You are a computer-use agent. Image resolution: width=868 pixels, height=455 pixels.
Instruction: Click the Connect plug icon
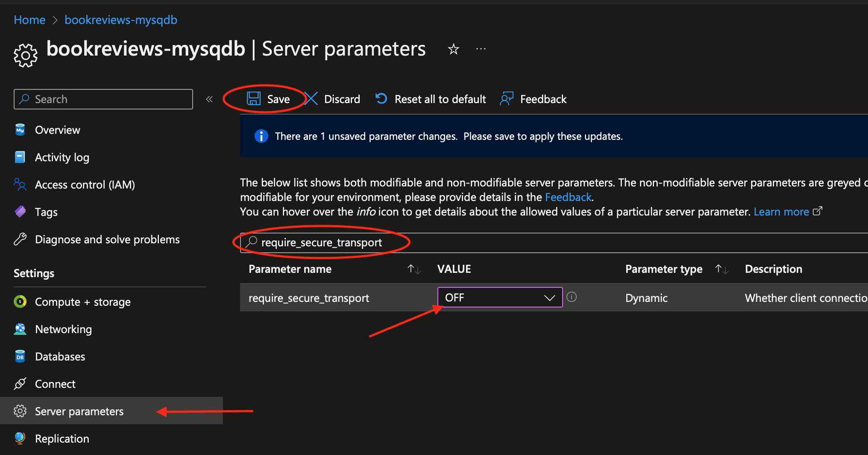(x=20, y=384)
